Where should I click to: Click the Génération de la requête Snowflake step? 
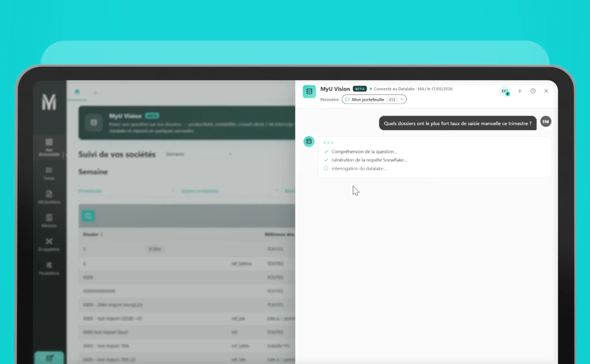[369, 160]
